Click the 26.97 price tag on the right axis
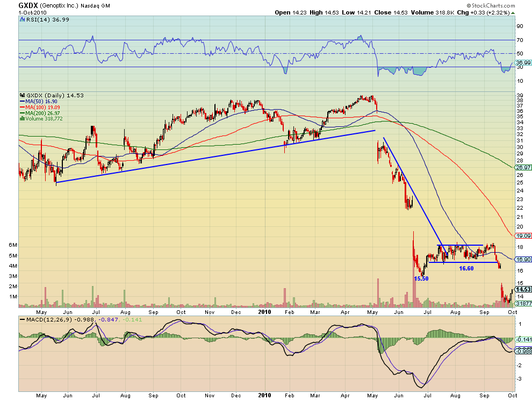Viewport: 532px width, 400px height. 523,167
